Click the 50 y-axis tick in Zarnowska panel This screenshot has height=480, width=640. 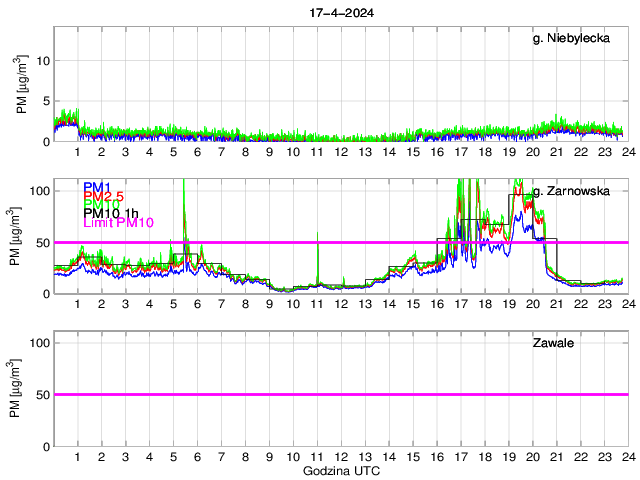coord(42,242)
